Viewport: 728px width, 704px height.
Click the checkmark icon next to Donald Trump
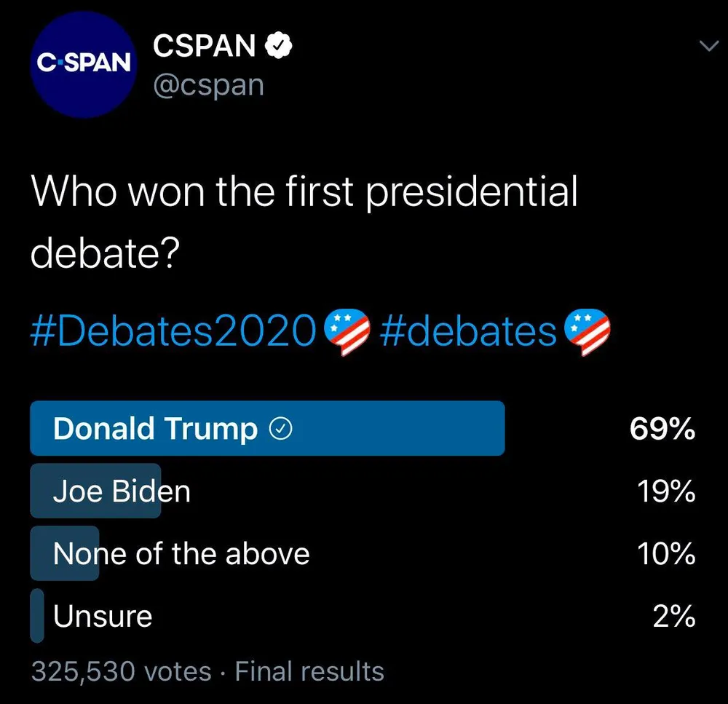(281, 430)
